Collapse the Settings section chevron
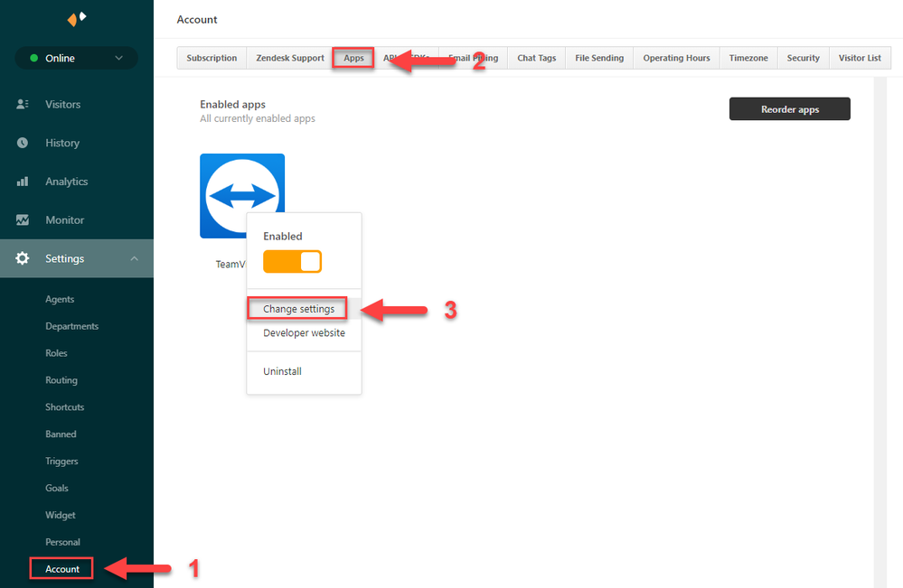 pos(136,257)
